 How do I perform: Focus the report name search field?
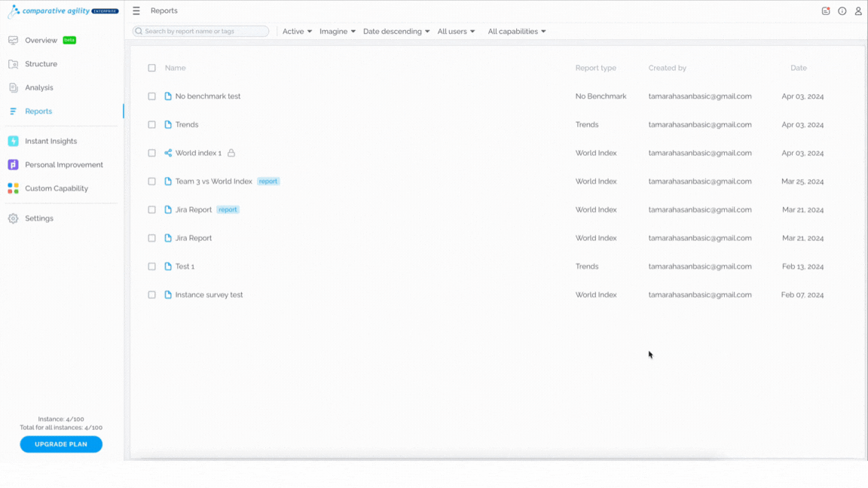pos(200,32)
